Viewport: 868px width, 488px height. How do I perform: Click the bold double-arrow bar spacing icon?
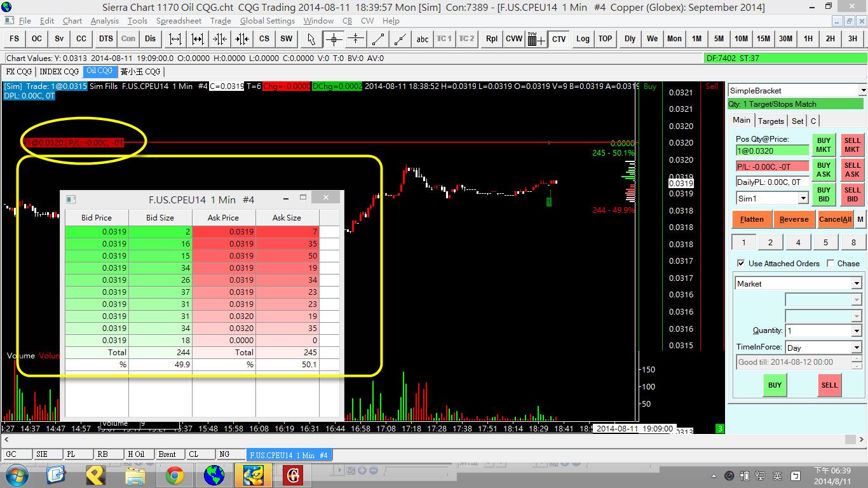197,39
